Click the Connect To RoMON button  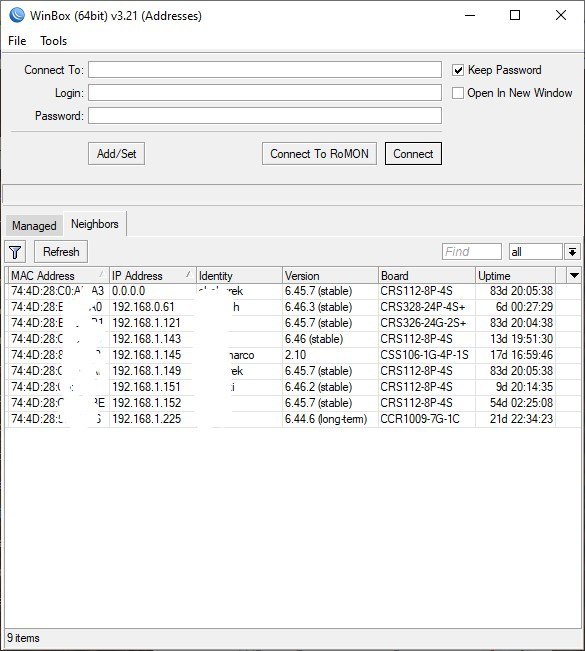[x=319, y=154]
